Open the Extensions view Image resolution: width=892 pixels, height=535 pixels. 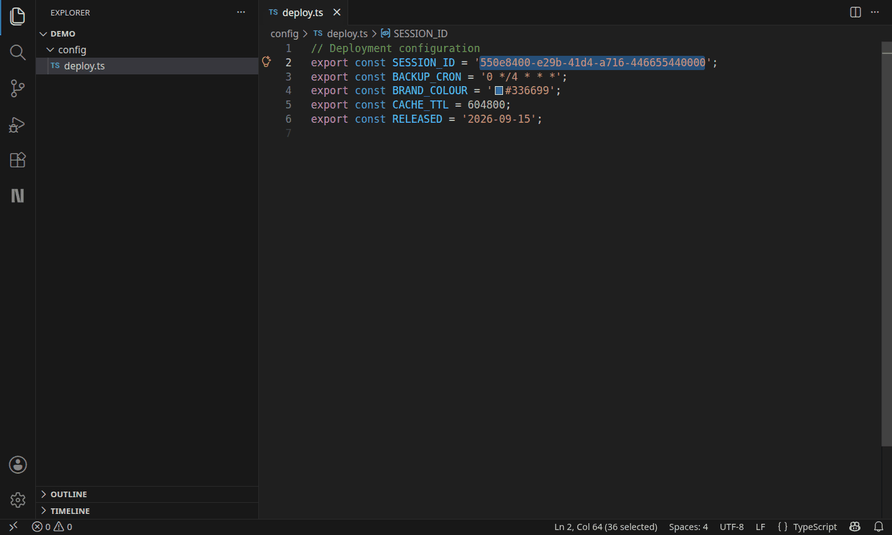(18, 160)
